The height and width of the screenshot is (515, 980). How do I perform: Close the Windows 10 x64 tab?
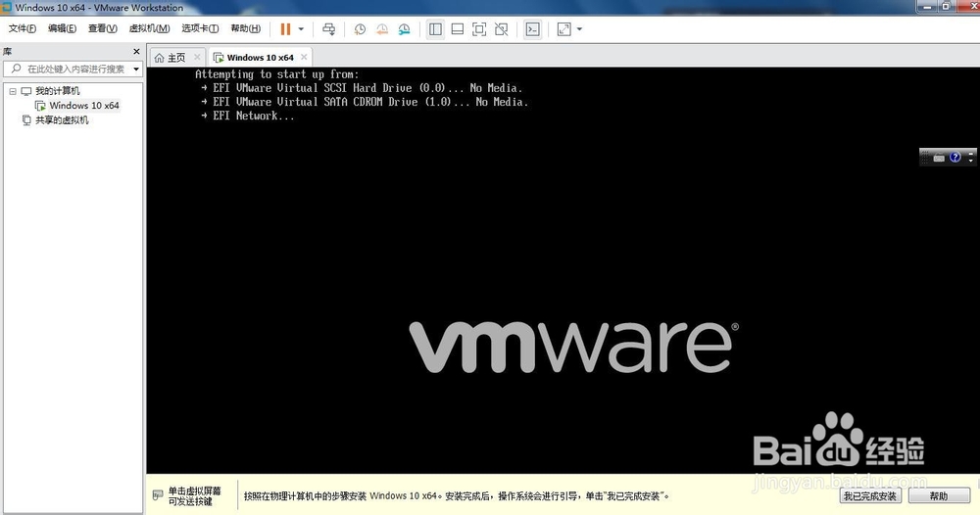tap(304, 57)
